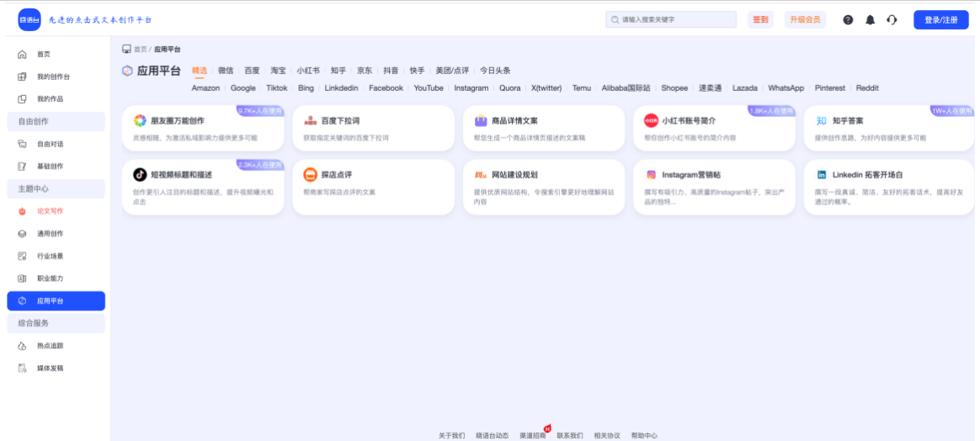Image resolution: width=980 pixels, height=441 pixels.
Task: Select the Alibaba国际站 platform tab
Action: coord(626,88)
